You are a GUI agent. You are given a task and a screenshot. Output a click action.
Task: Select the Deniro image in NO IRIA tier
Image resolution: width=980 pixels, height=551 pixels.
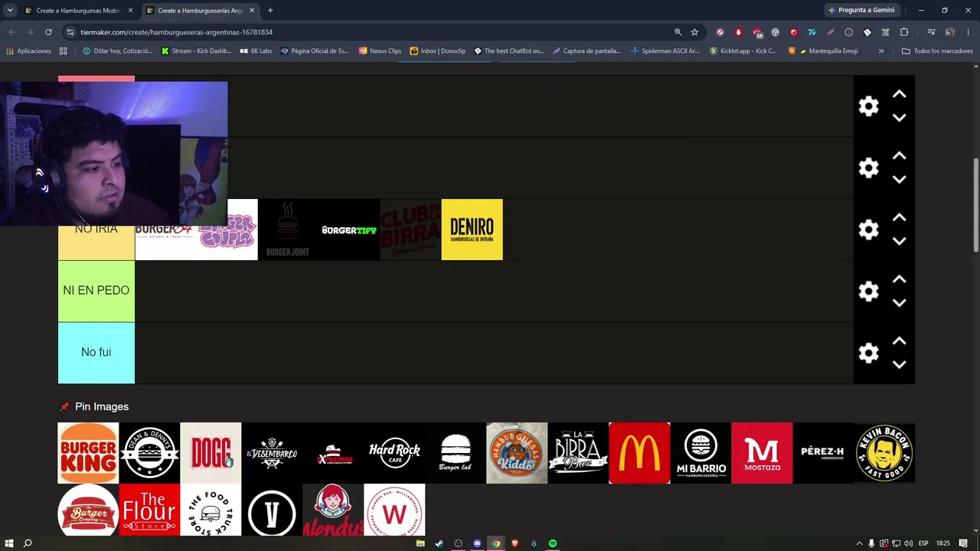pos(472,230)
